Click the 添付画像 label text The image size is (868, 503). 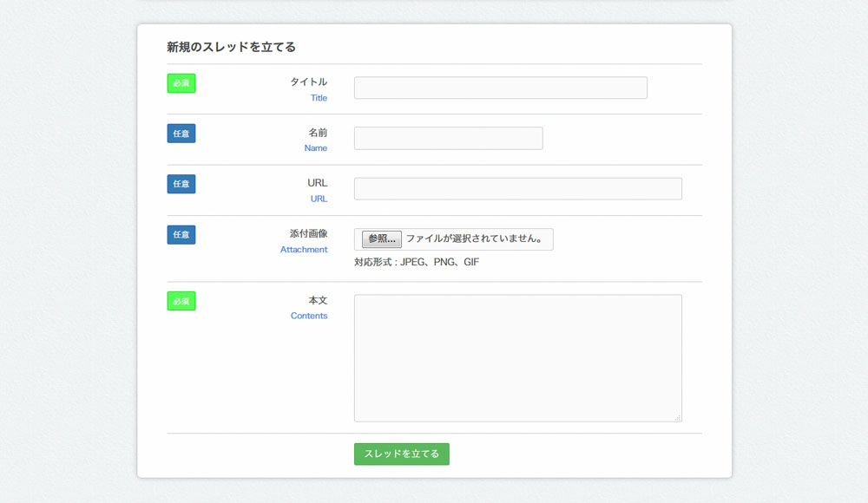tap(308, 233)
